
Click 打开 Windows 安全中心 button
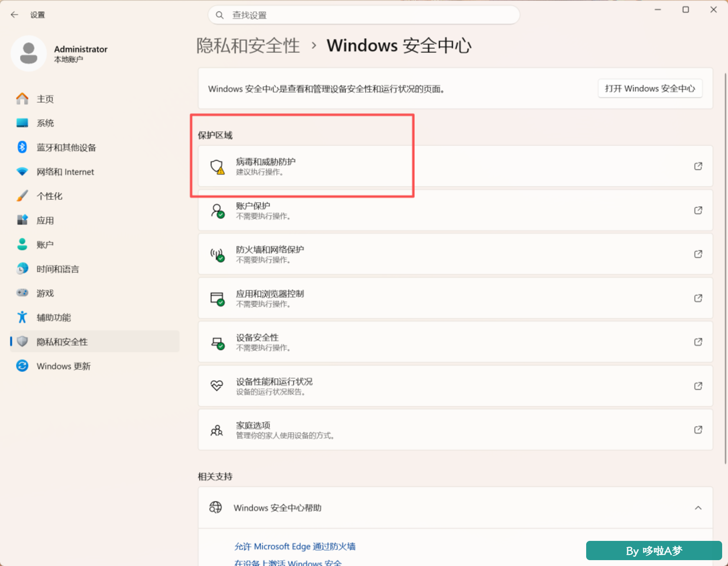pos(650,89)
